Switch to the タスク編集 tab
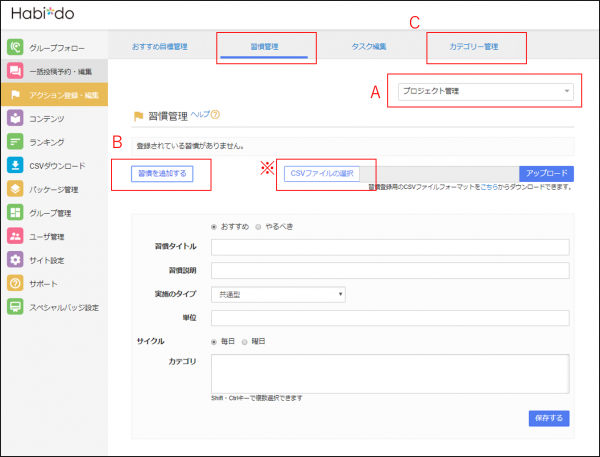This screenshot has height=457, width=600. click(x=369, y=47)
